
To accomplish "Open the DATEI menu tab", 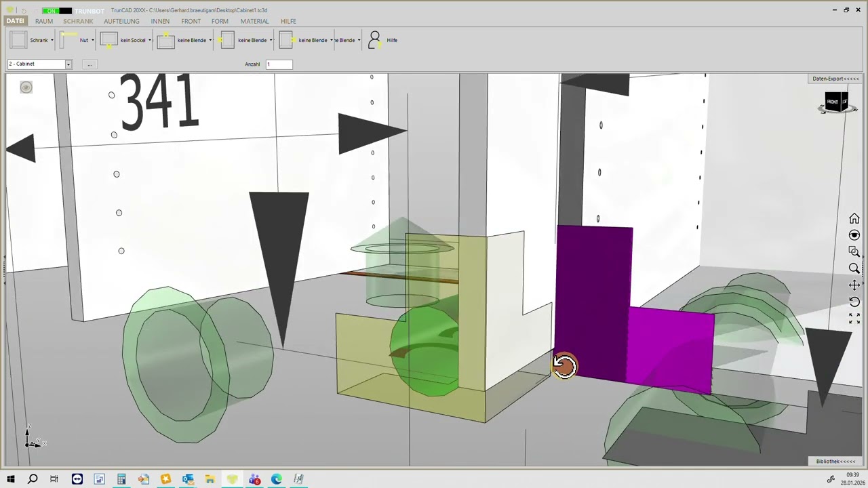I will 15,21.
